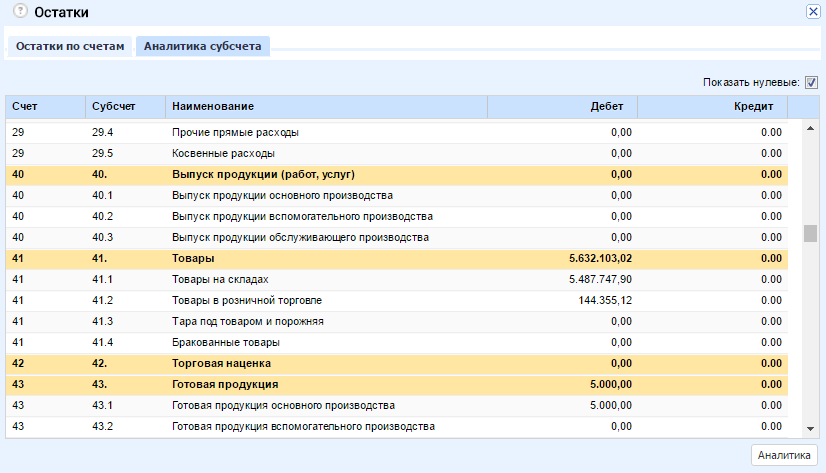This screenshot has width=826, height=473.
Task: Sort by Наименование column header
Action: (x=327, y=106)
